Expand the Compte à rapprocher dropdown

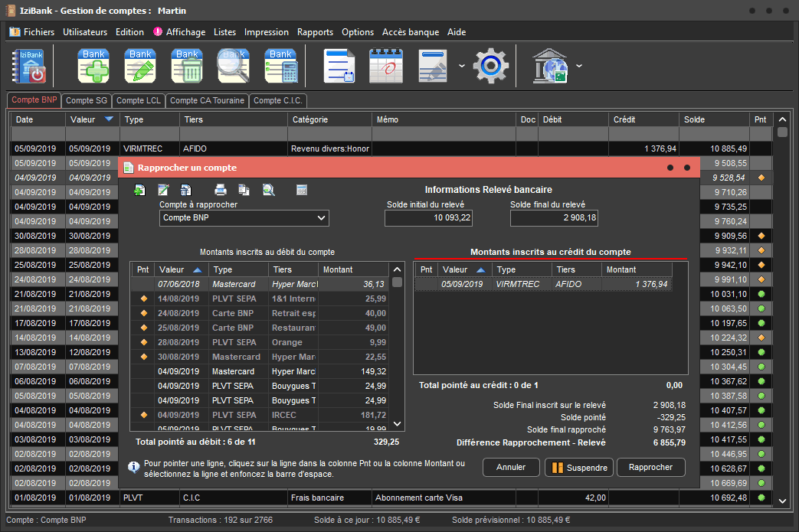coord(321,218)
